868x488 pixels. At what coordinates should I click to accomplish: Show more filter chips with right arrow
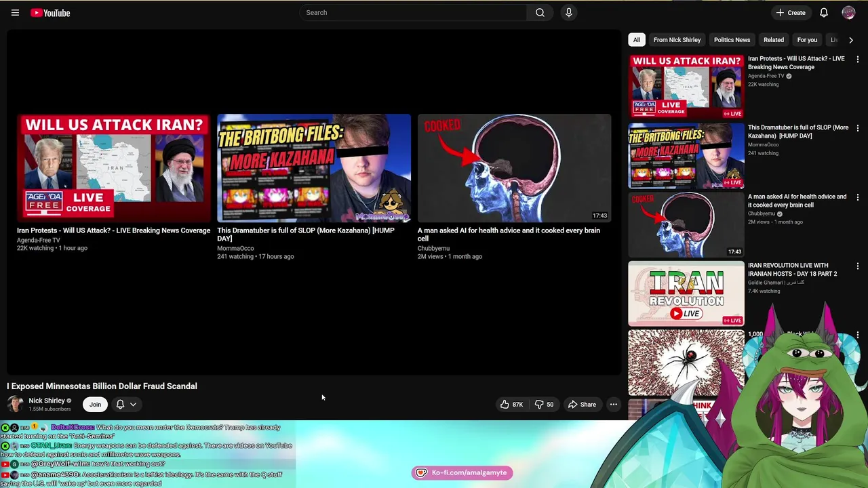pos(851,40)
